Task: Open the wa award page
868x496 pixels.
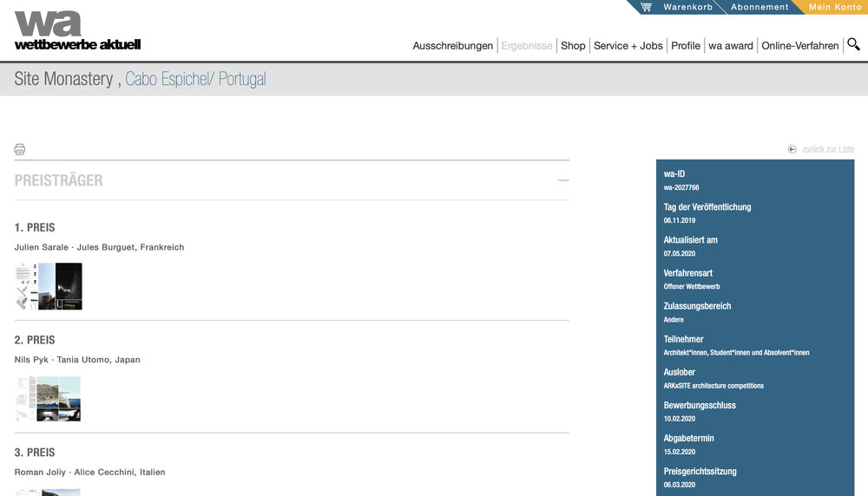Action: tap(730, 46)
